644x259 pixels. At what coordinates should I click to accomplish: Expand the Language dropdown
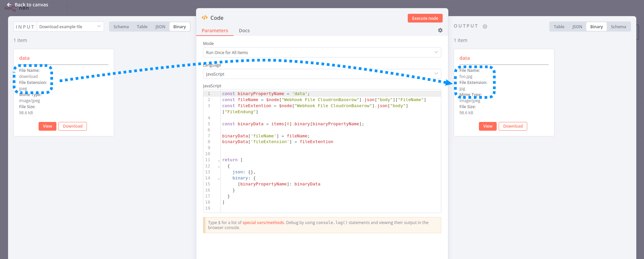[x=322, y=74]
